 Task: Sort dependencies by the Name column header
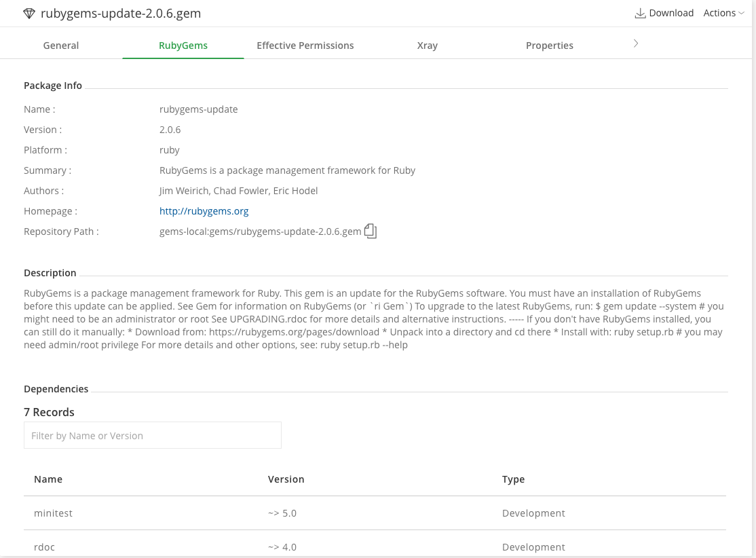coord(48,479)
